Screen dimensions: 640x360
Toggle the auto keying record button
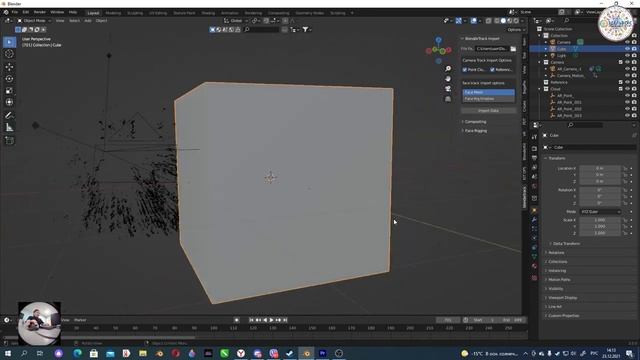(x=237, y=320)
